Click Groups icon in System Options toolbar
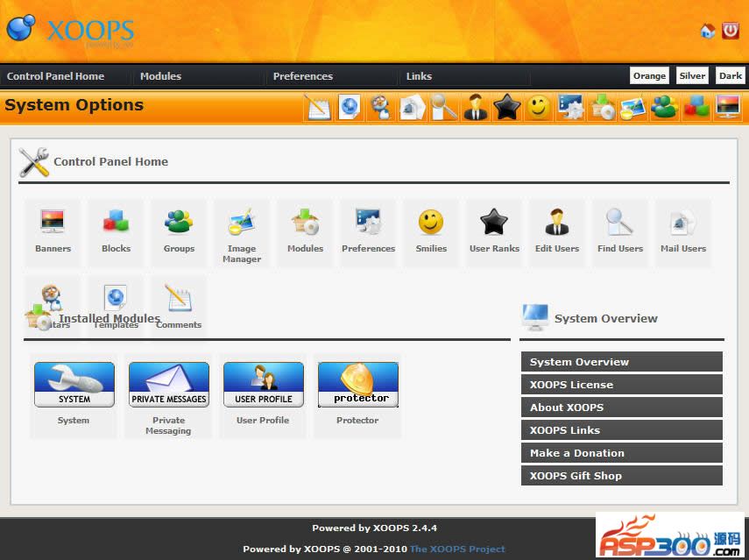 (x=664, y=108)
